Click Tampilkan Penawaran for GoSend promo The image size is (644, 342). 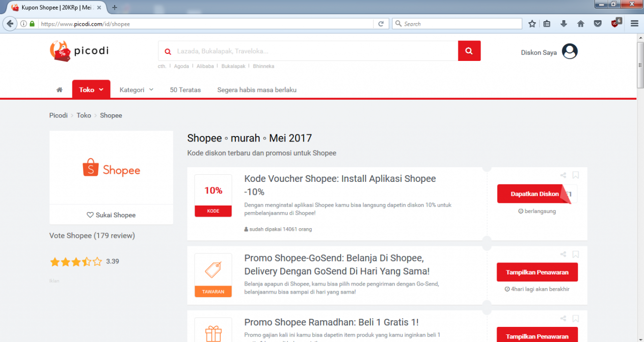537,272
